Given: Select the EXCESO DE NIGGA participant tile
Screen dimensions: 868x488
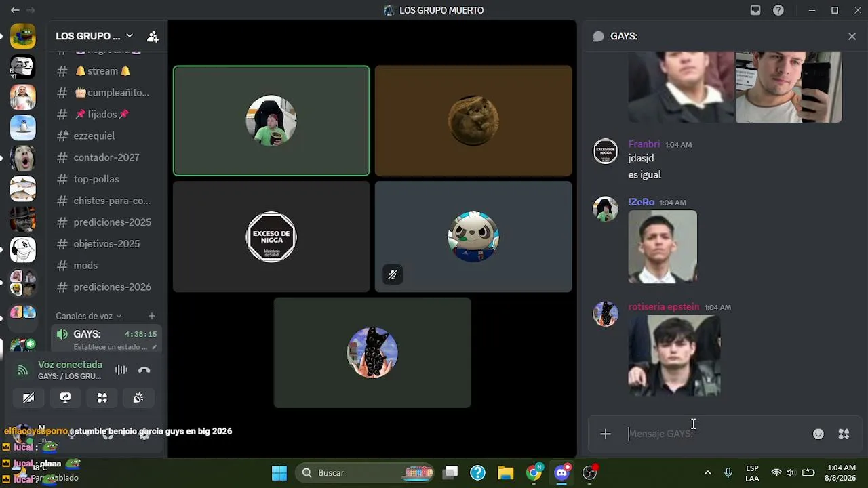Looking at the screenshot, I should (271, 237).
